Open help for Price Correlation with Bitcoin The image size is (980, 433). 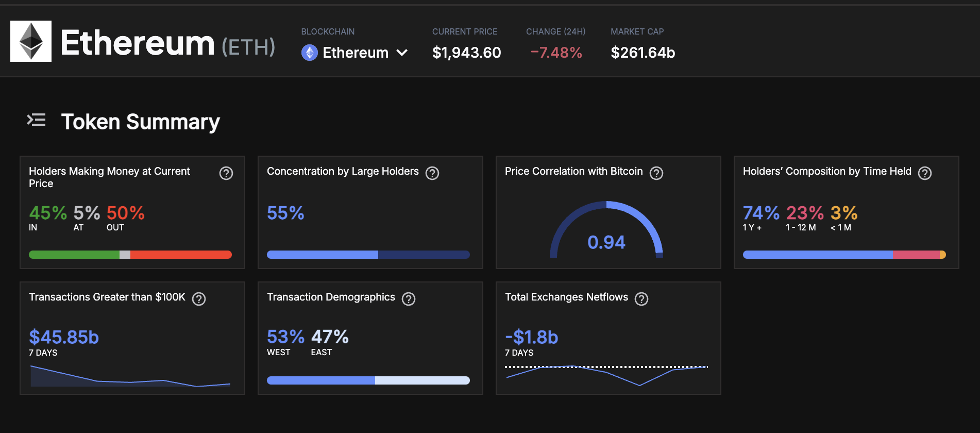(656, 173)
